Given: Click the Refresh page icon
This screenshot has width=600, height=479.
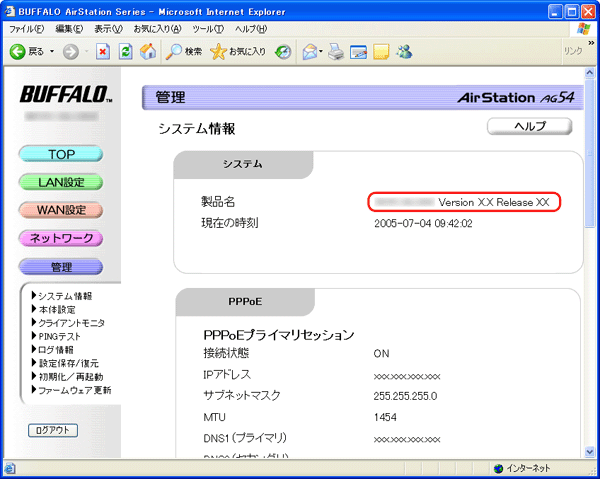Looking at the screenshot, I should pyautogui.click(x=126, y=52).
